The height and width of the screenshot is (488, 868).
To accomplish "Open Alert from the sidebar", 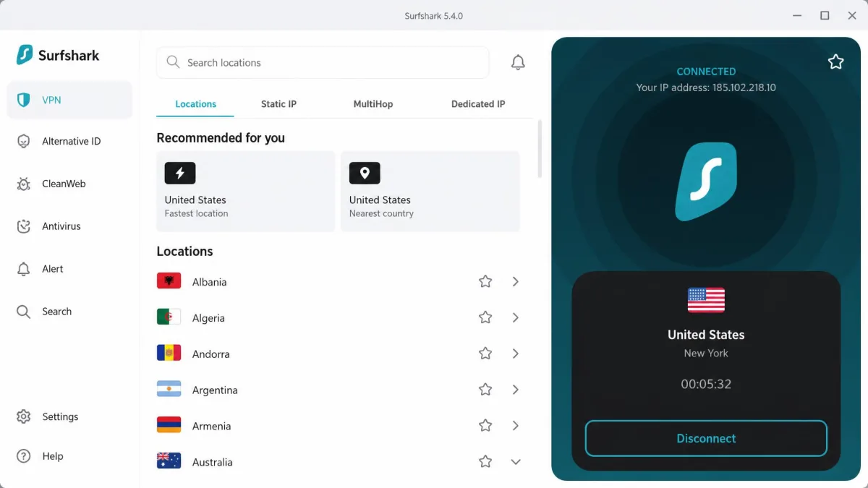I will (x=69, y=269).
